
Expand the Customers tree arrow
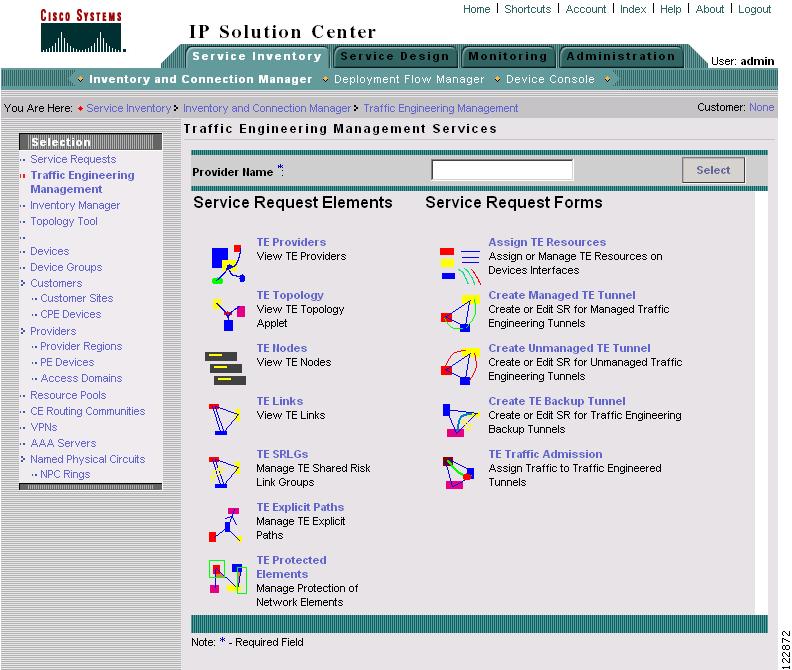[23, 283]
